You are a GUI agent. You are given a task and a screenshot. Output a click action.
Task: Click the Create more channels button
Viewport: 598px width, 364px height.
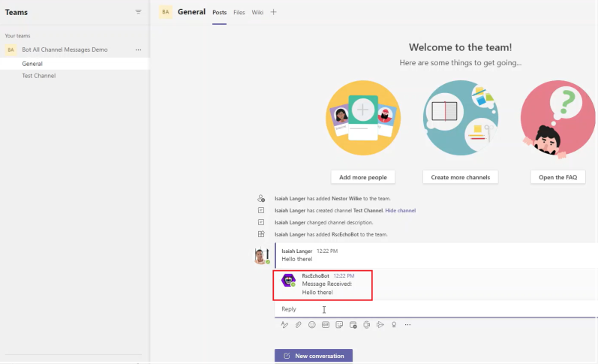(x=460, y=177)
